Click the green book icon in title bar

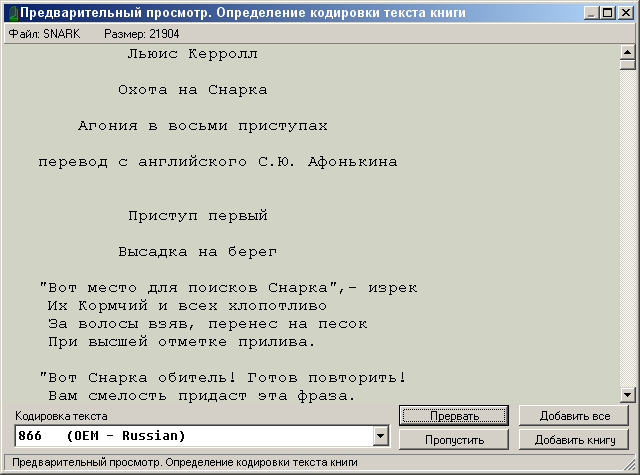click(13, 13)
